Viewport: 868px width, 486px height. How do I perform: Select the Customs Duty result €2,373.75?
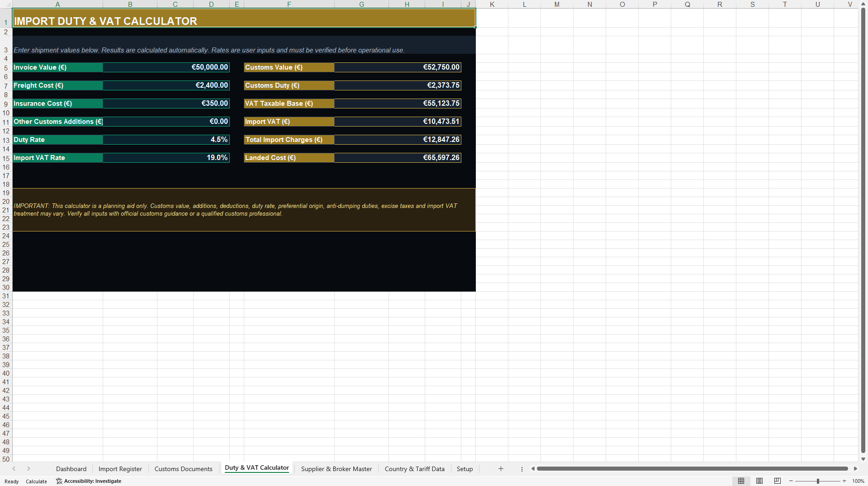pos(398,85)
